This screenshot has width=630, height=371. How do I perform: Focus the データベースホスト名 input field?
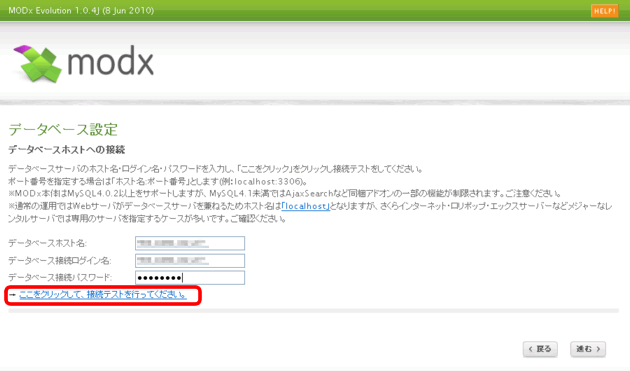click(x=190, y=243)
